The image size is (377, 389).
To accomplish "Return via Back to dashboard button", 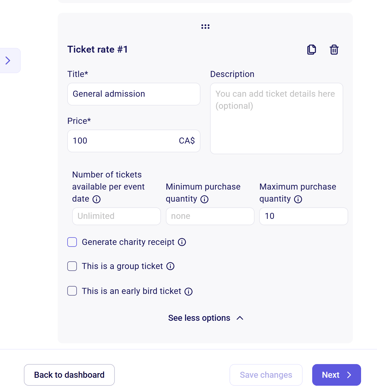I will pyautogui.click(x=69, y=375).
